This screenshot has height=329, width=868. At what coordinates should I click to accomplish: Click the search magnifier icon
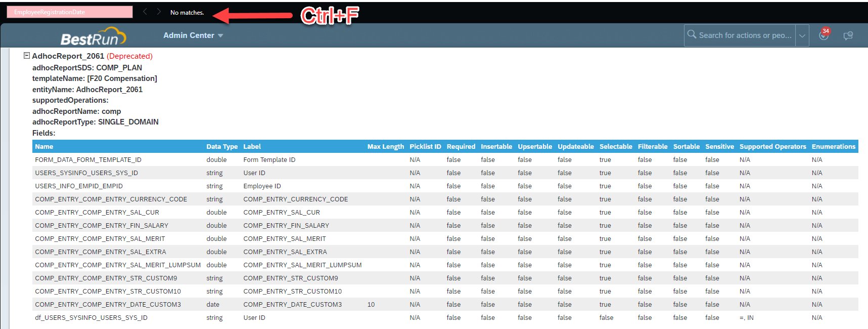pos(692,34)
